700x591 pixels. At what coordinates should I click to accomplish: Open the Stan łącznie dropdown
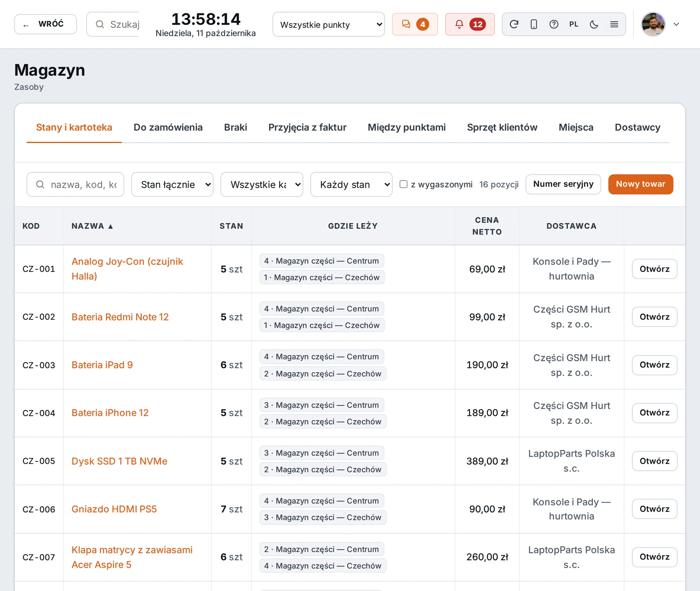pyautogui.click(x=172, y=184)
